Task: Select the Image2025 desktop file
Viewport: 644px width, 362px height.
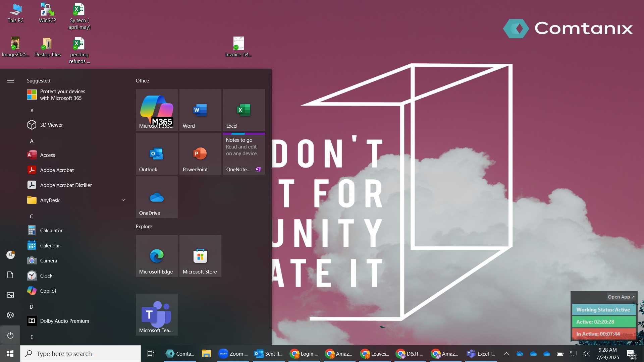Action: tap(15, 47)
